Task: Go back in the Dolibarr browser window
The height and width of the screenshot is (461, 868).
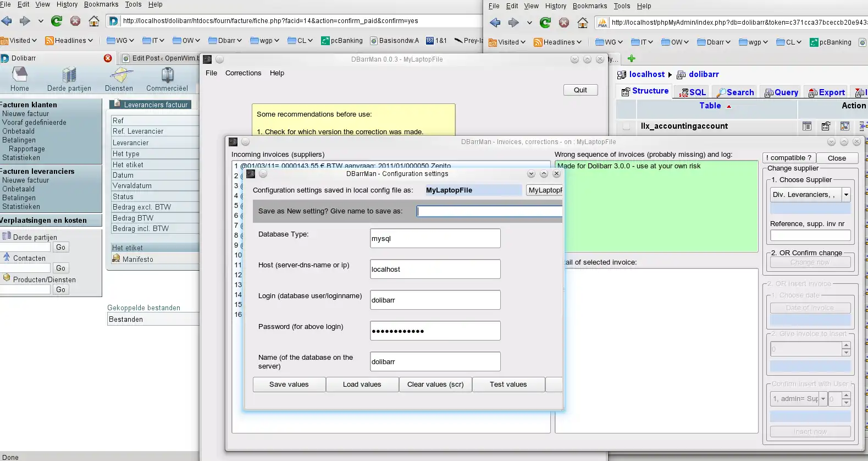Action: 7,21
